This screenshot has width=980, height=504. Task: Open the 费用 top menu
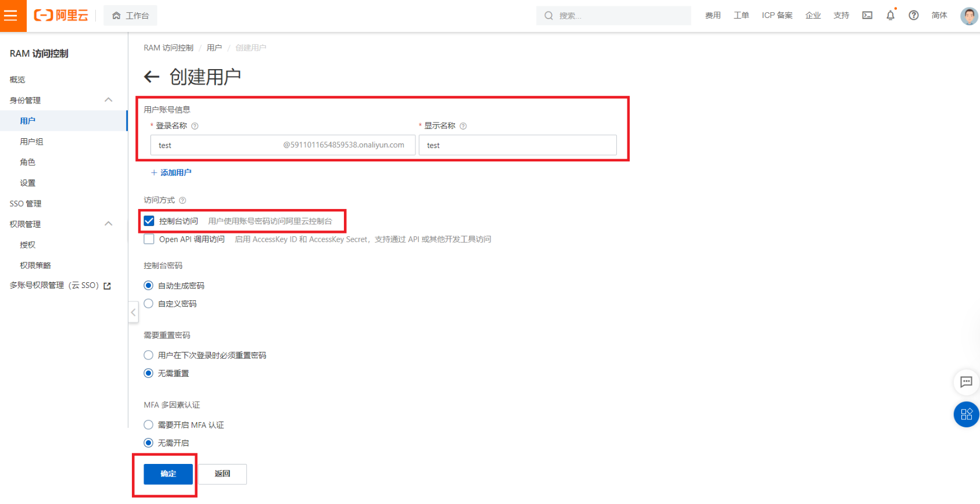click(x=713, y=16)
